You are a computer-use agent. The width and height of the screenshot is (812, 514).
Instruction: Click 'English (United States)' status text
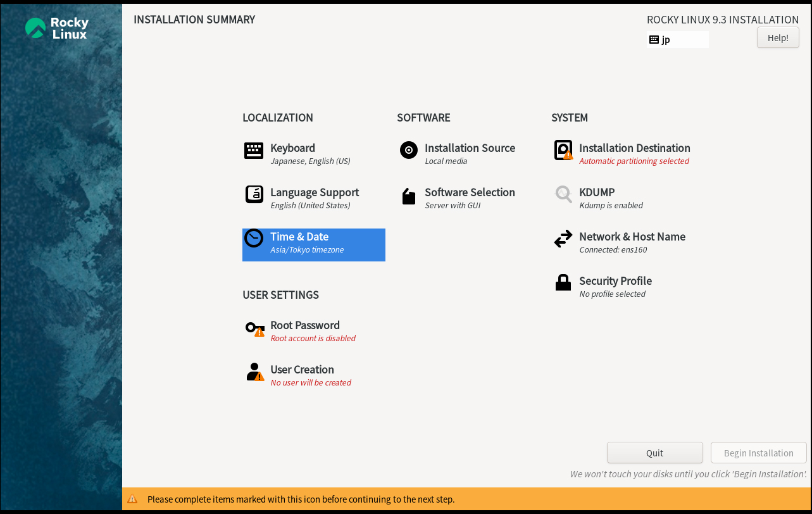coord(310,206)
